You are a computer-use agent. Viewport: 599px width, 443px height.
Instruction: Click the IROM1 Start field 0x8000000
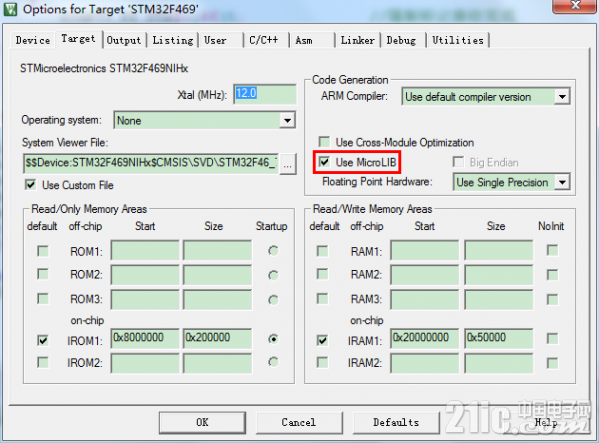click(145, 338)
